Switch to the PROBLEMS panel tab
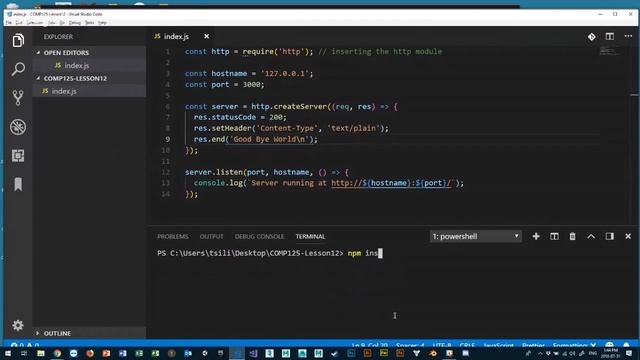Viewport: 640px width, 360px height. tap(173, 236)
